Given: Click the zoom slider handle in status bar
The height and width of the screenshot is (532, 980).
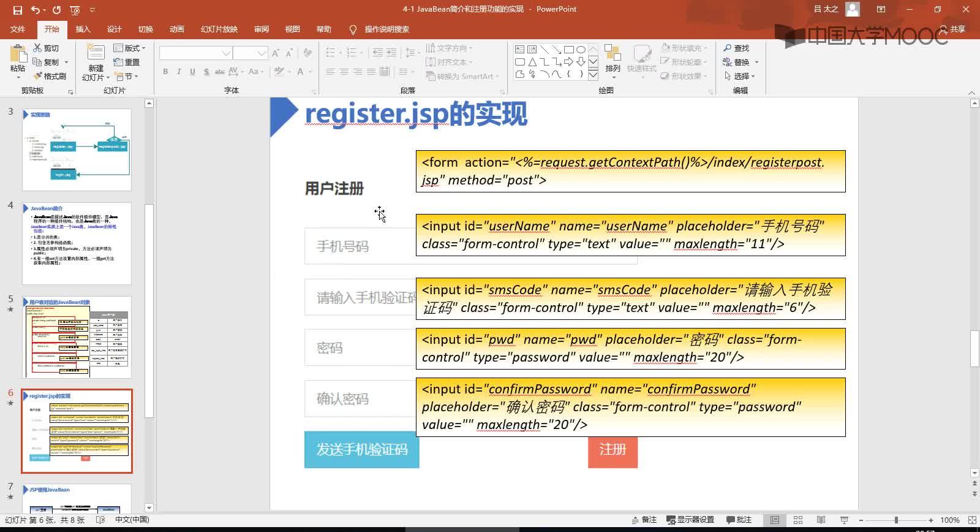Looking at the screenshot, I should pyautogui.click(x=896, y=520).
